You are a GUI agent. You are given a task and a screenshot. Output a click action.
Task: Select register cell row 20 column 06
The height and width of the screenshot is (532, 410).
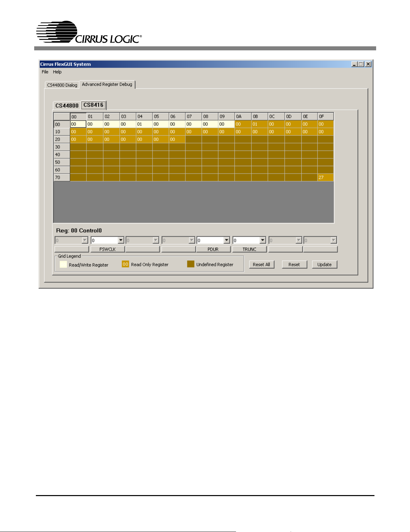(x=177, y=139)
